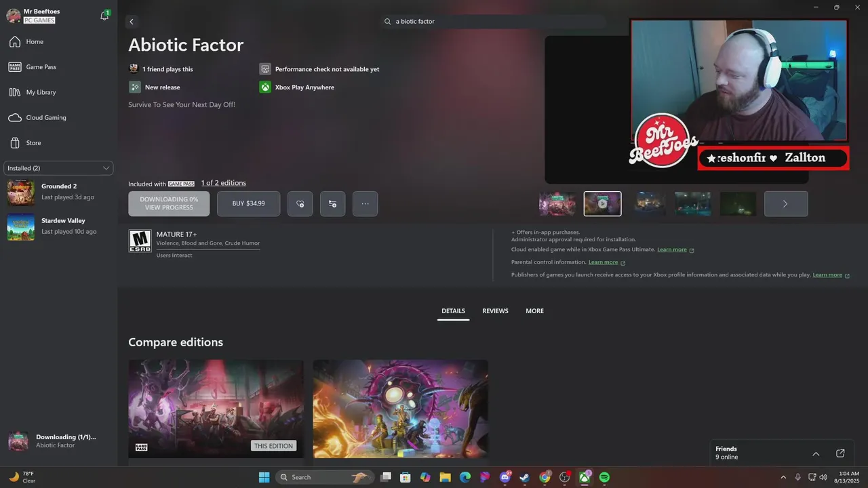Open Task View on the taskbar
Screen dimensions: 868x488
386,477
